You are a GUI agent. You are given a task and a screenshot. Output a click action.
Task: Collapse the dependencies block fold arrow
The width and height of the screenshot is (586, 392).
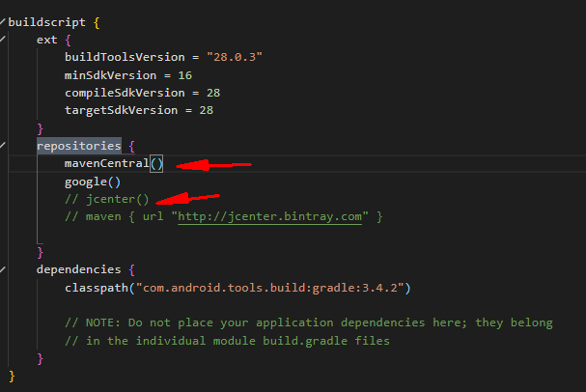click(x=2, y=269)
